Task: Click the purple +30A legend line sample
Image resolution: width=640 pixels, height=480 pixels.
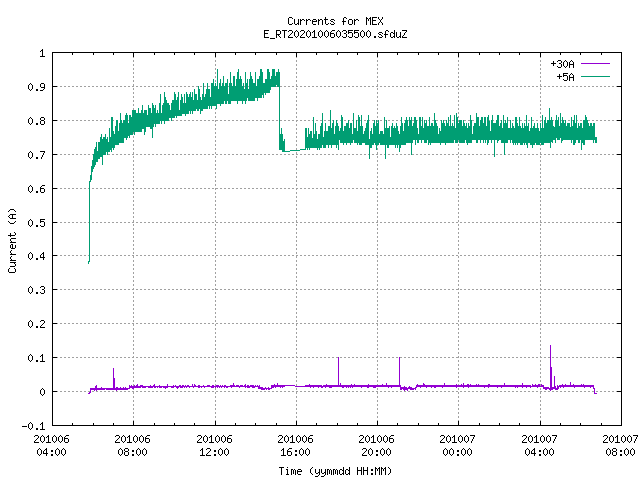Action: click(595, 64)
